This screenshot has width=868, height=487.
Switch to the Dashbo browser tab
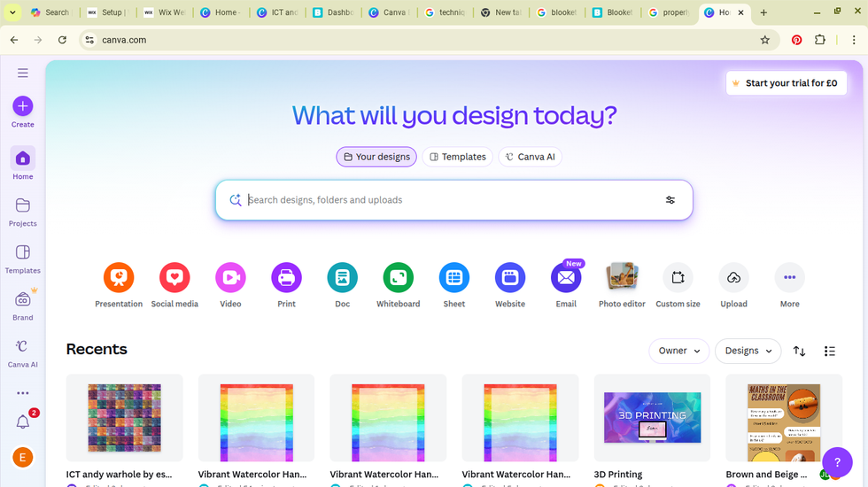[x=333, y=12]
